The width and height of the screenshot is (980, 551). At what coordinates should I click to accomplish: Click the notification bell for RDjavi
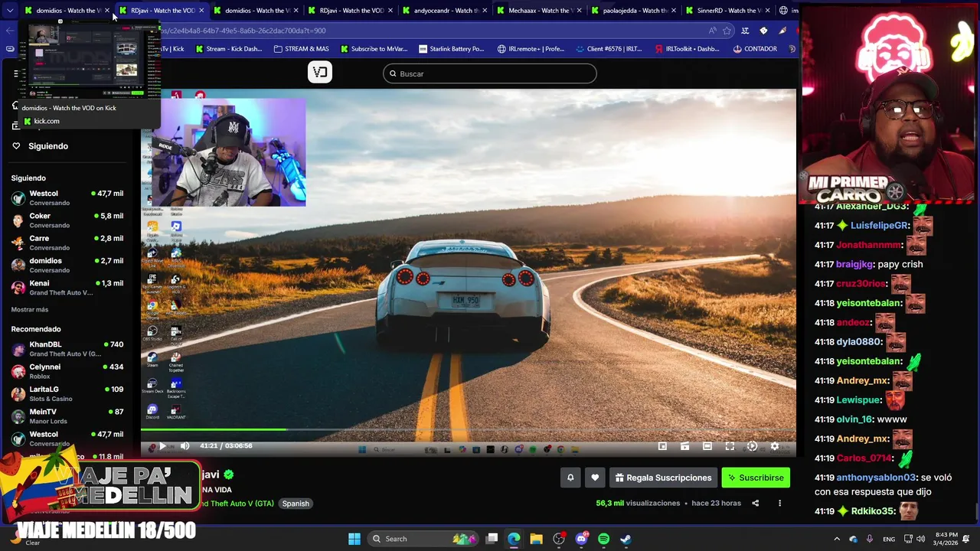coord(570,478)
